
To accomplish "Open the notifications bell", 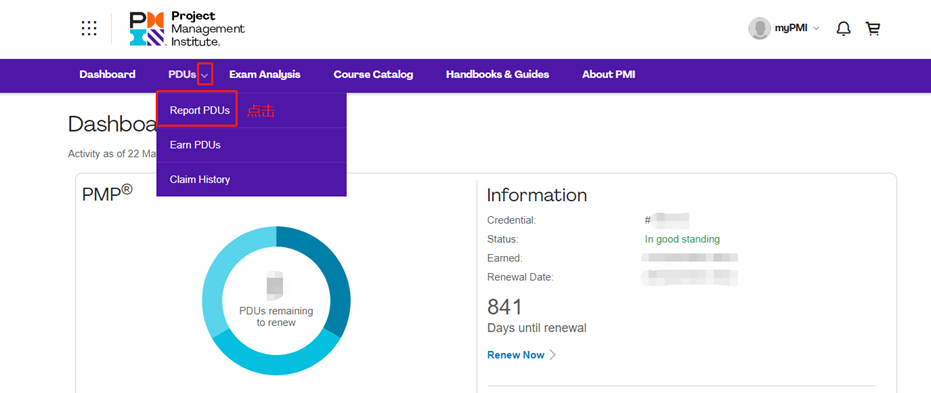I will pos(843,28).
